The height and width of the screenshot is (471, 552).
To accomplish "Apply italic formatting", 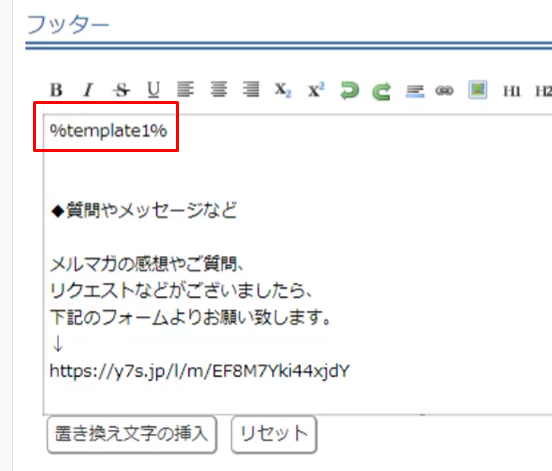I will 88,90.
